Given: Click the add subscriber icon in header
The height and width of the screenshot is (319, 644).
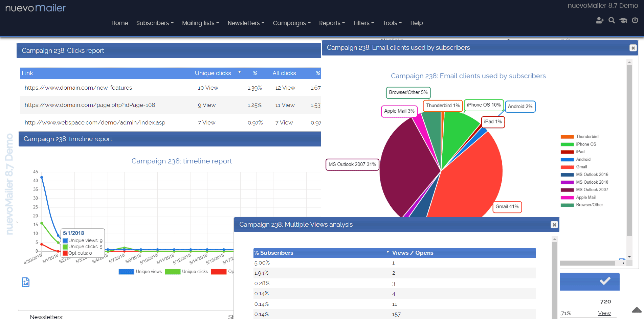Looking at the screenshot, I should [600, 21].
